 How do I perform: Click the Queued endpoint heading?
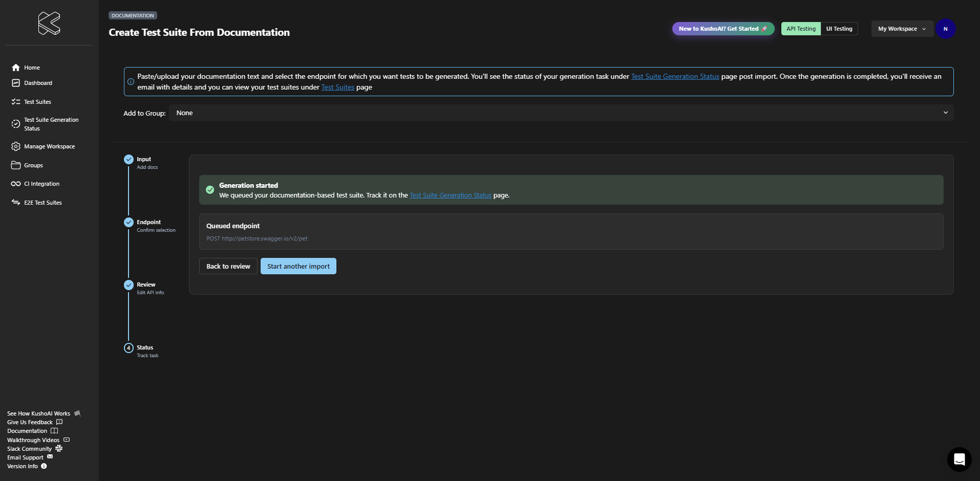tap(233, 226)
